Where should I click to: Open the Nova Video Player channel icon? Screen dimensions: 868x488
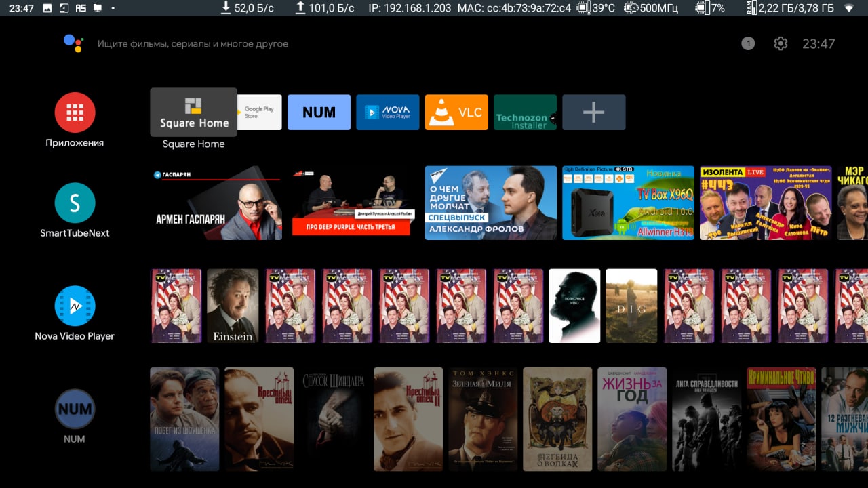(75, 306)
